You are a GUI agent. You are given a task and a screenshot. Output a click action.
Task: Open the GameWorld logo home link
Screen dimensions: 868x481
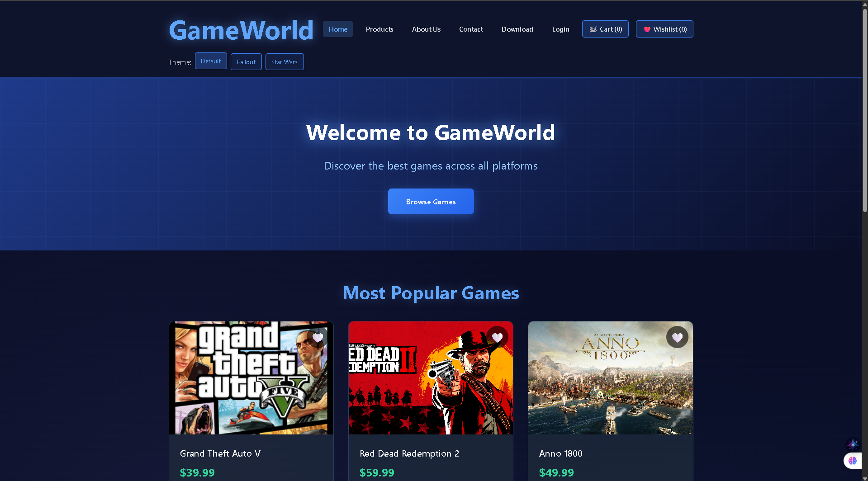pyautogui.click(x=241, y=30)
